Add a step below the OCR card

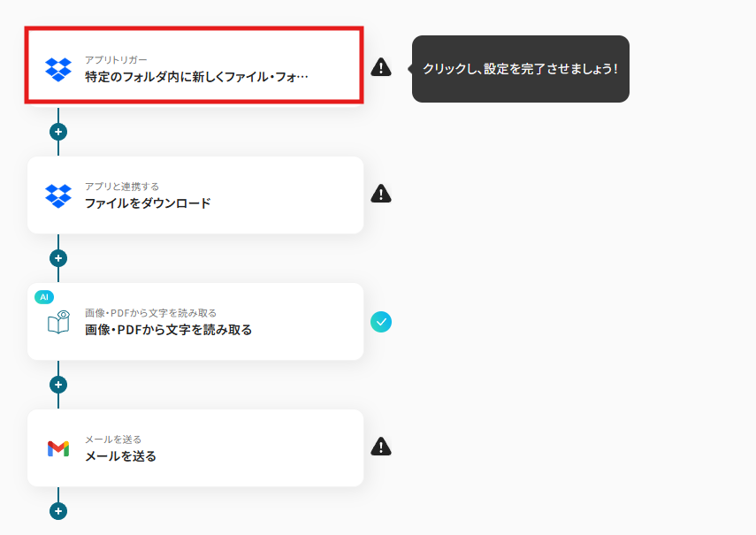pos(58,385)
